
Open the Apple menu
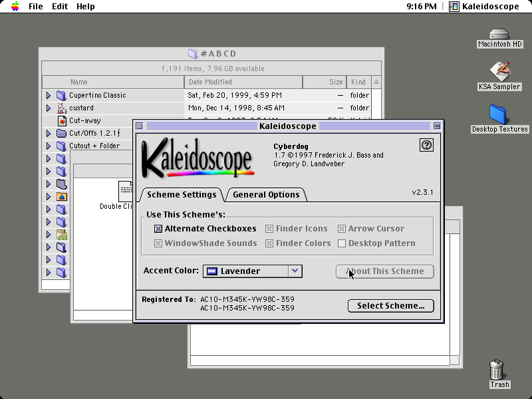(15, 6)
